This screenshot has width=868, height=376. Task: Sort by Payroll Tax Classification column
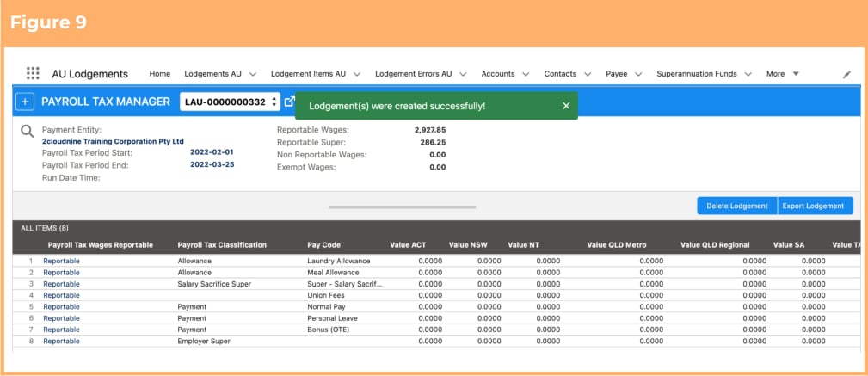[x=222, y=244]
